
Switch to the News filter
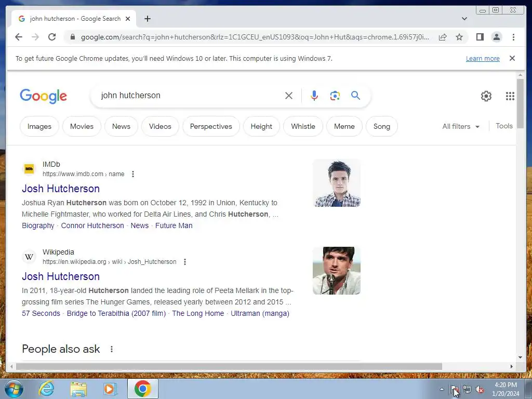click(x=121, y=126)
